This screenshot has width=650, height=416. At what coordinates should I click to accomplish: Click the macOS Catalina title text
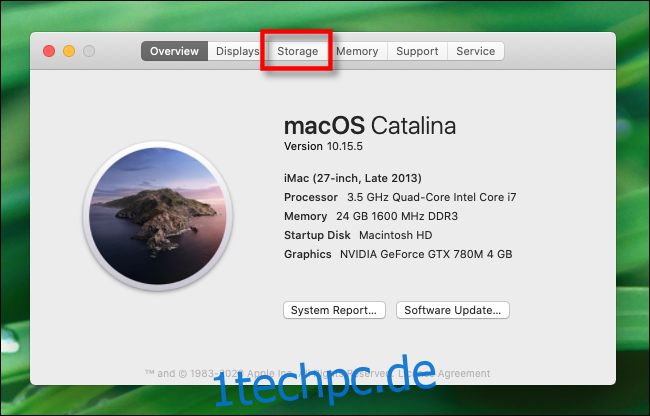370,126
